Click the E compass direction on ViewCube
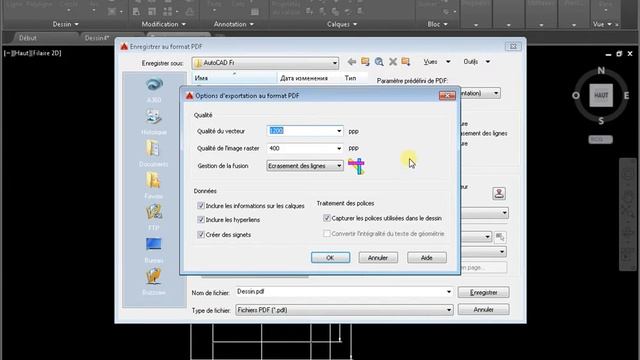 (626, 96)
